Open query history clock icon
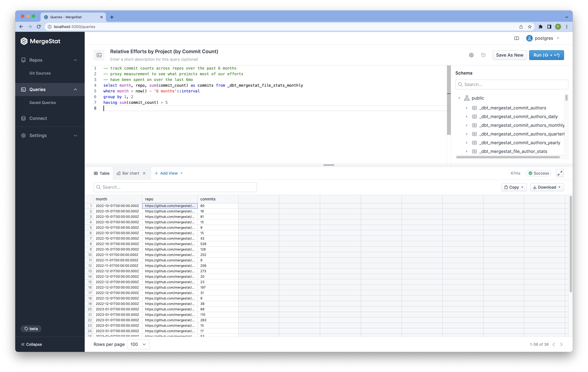Screen dimensions: 588x372 pyautogui.click(x=483, y=55)
